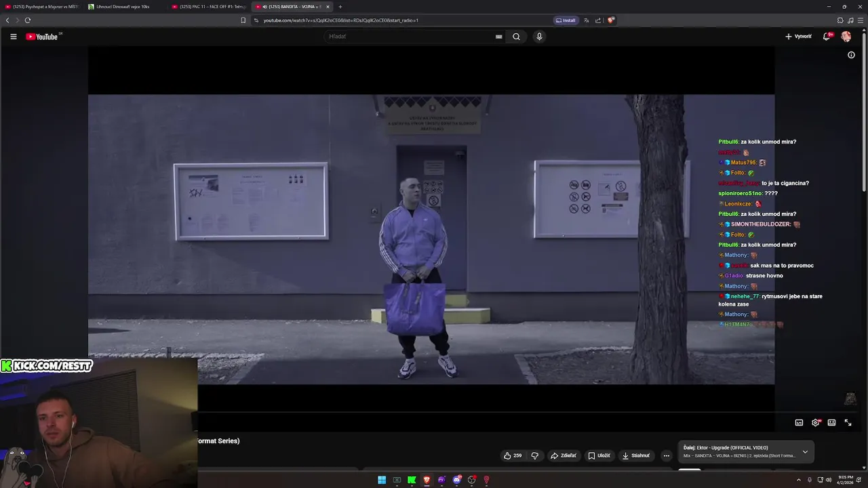
Task: Dislike the video
Action: click(x=534, y=455)
